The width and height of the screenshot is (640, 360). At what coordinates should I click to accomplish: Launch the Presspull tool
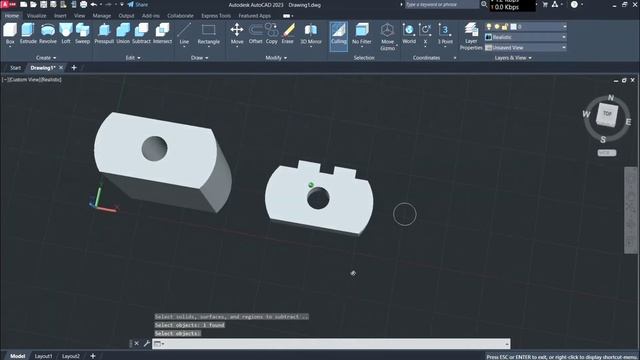(x=104, y=33)
